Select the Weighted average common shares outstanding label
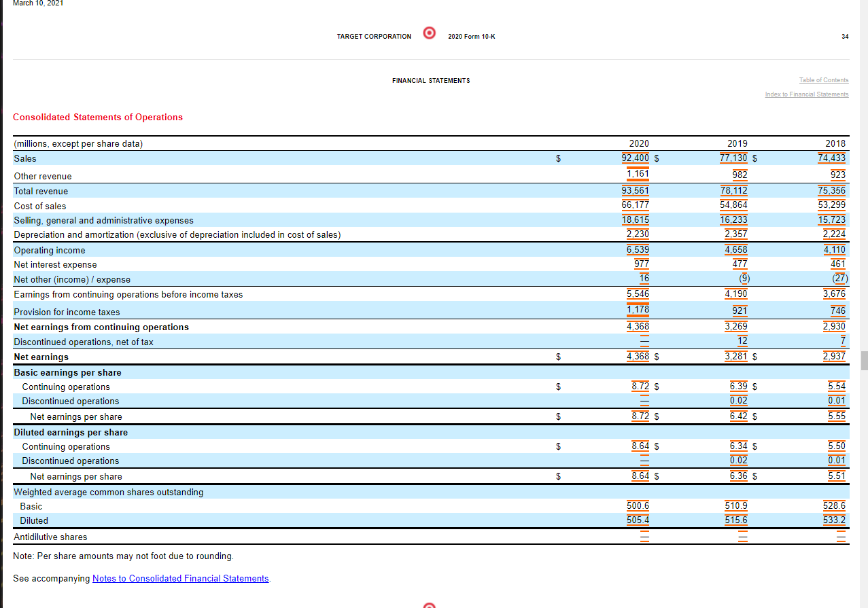This screenshot has height=608, width=868. click(x=109, y=492)
